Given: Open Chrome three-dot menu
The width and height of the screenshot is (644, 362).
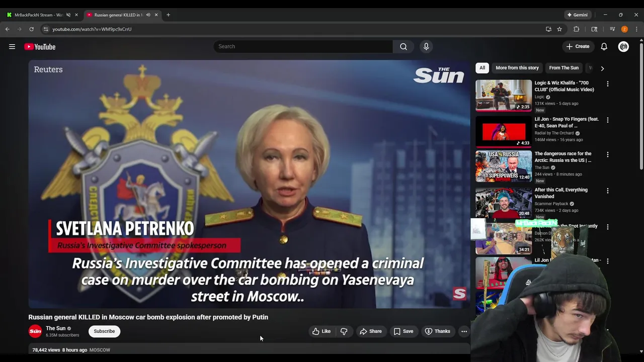Looking at the screenshot, I should point(636,29).
